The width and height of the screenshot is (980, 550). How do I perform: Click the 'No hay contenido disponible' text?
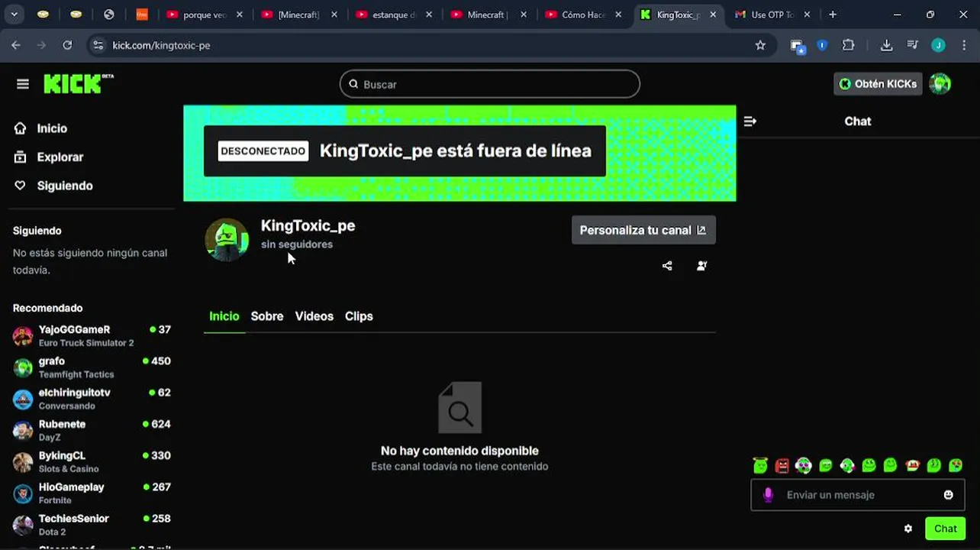pos(459,451)
